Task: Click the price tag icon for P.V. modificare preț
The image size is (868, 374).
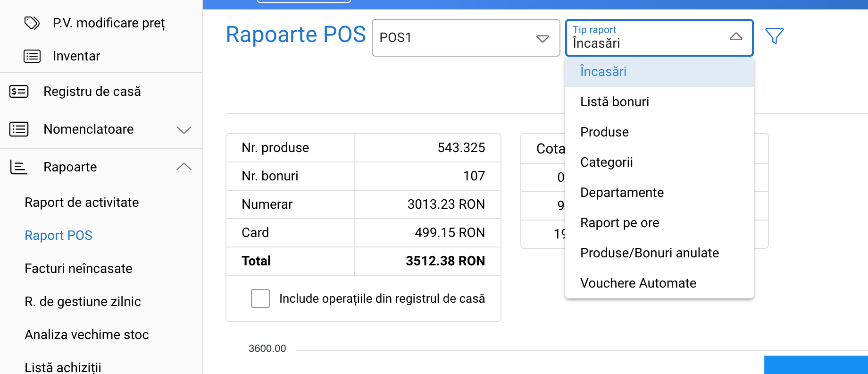Action: [x=32, y=23]
